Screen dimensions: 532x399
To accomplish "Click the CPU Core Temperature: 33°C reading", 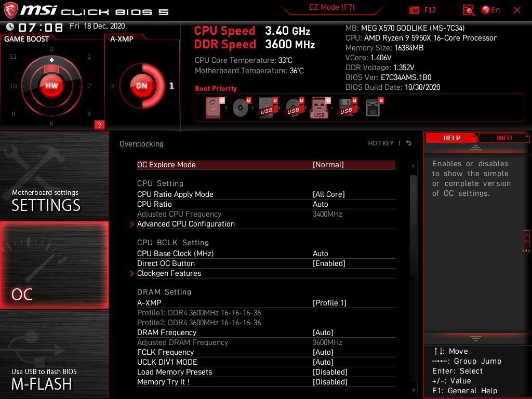I will point(243,60).
